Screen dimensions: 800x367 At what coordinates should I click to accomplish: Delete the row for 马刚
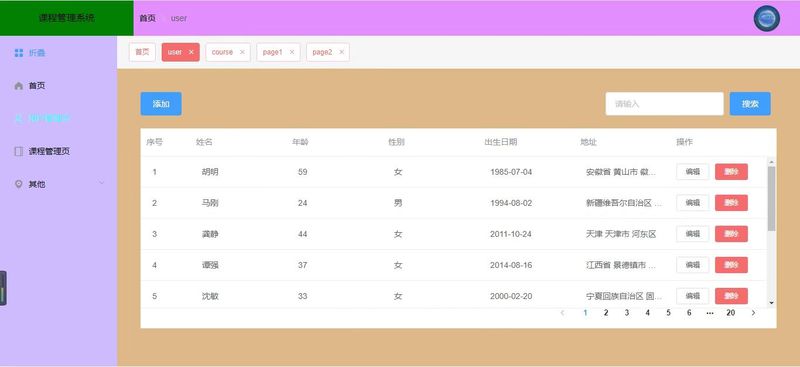[732, 203]
